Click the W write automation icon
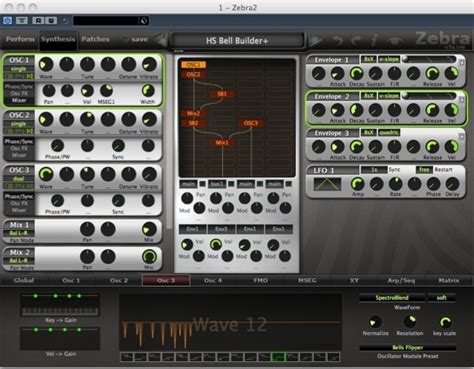Viewport: 474px width, 369px height. pyautogui.click(x=51, y=21)
